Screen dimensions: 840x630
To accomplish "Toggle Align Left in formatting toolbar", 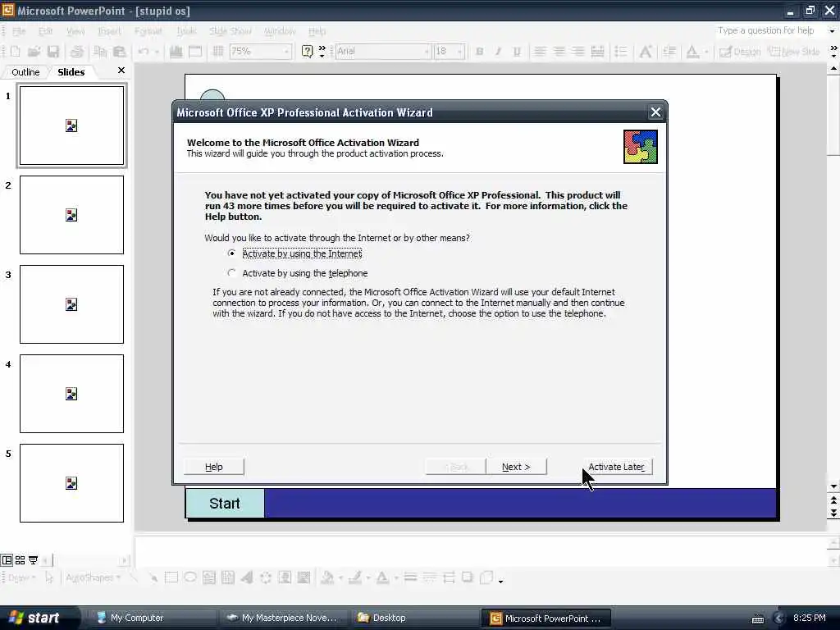I will click(x=540, y=52).
